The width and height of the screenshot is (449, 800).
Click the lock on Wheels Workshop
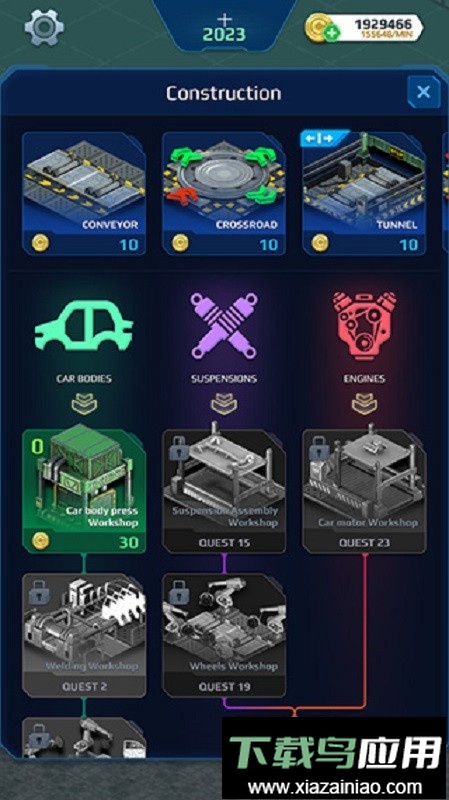(179, 592)
